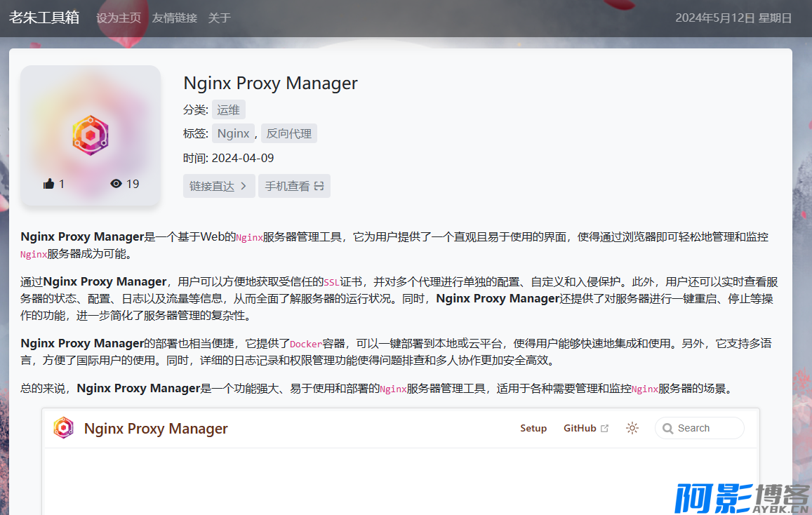Screen dimensions: 812x515
Task: Click the thumbs-up like icon
Action: click(49, 184)
